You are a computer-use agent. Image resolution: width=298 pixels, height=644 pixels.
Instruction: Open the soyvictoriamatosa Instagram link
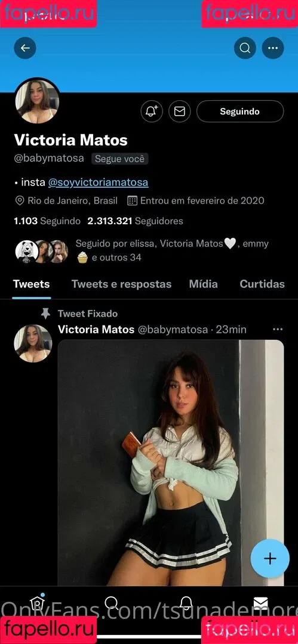click(x=98, y=182)
